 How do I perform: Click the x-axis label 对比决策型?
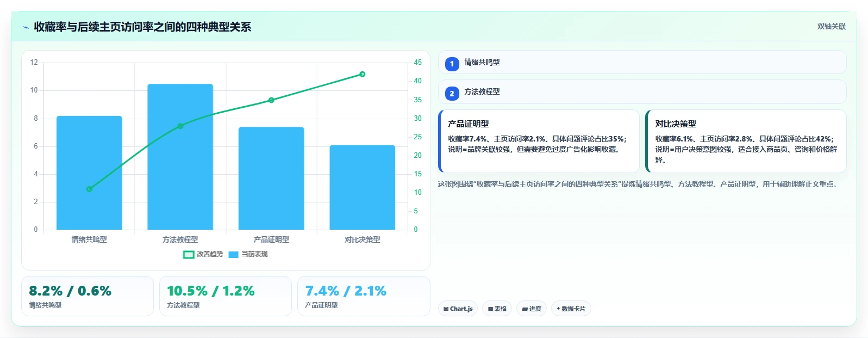pyautogui.click(x=362, y=239)
